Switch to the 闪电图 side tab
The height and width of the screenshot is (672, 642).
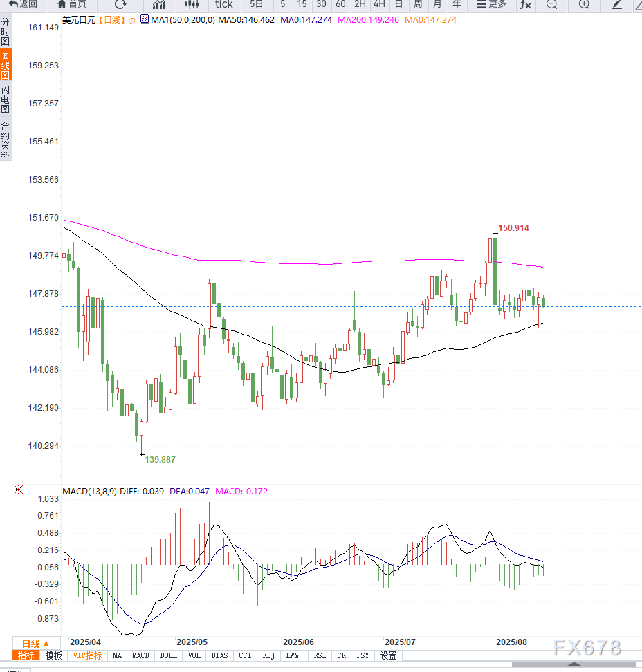(x=6, y=100)
